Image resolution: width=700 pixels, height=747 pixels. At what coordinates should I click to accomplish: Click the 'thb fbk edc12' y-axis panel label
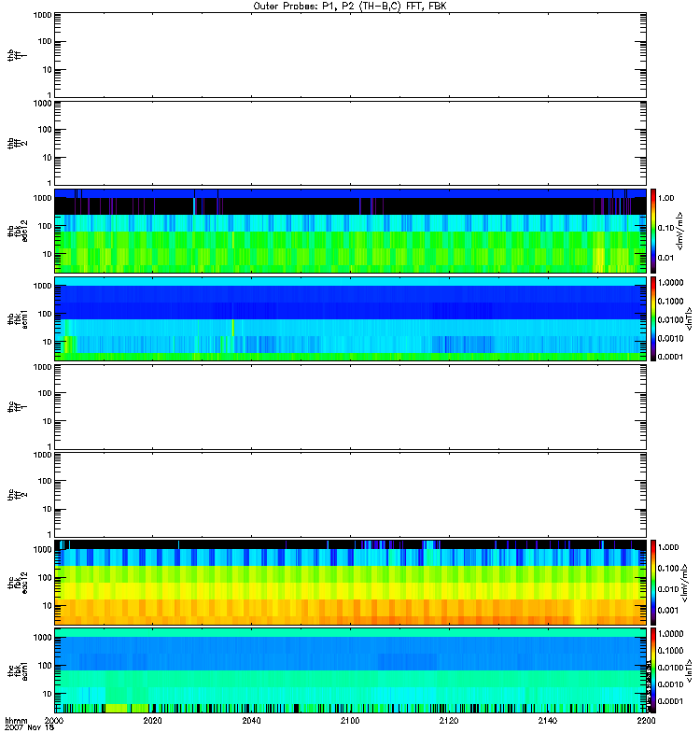click(x=18, y=231)
